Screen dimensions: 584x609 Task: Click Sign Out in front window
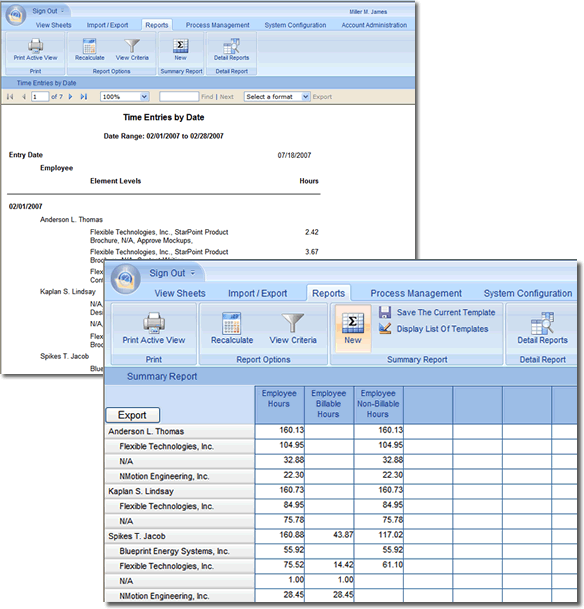pos(167,273)
